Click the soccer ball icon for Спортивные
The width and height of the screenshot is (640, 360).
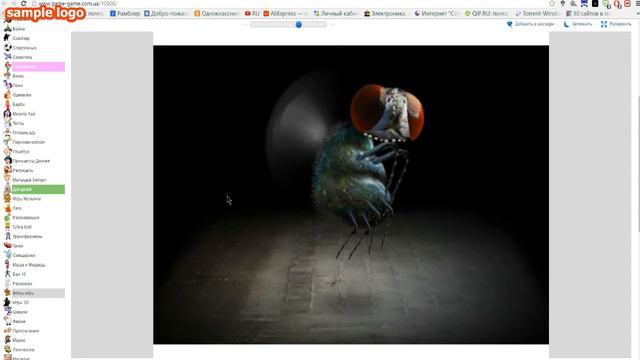click(8, 47)
